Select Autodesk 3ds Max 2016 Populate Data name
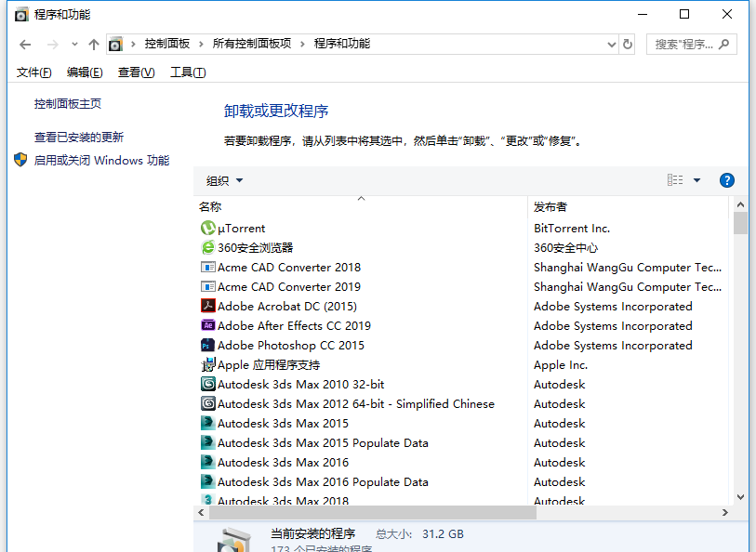Screen dimensions: 756x552 coord(323,481)
